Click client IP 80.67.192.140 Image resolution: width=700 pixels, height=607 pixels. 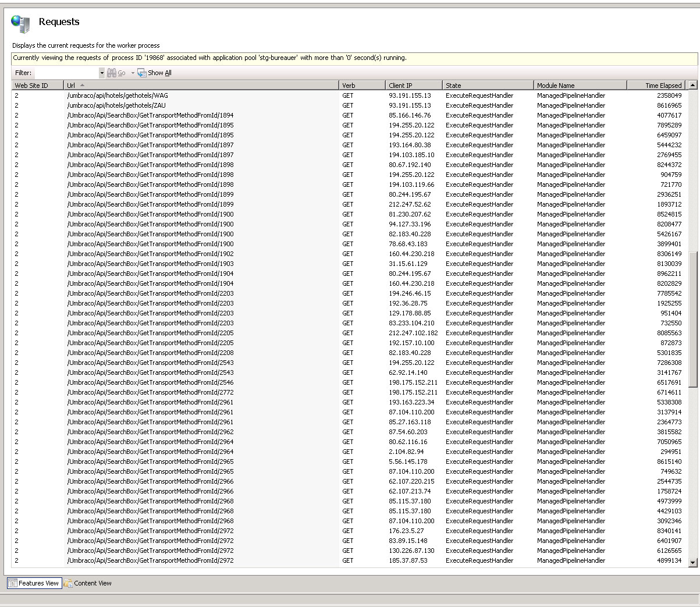point(410,165)
